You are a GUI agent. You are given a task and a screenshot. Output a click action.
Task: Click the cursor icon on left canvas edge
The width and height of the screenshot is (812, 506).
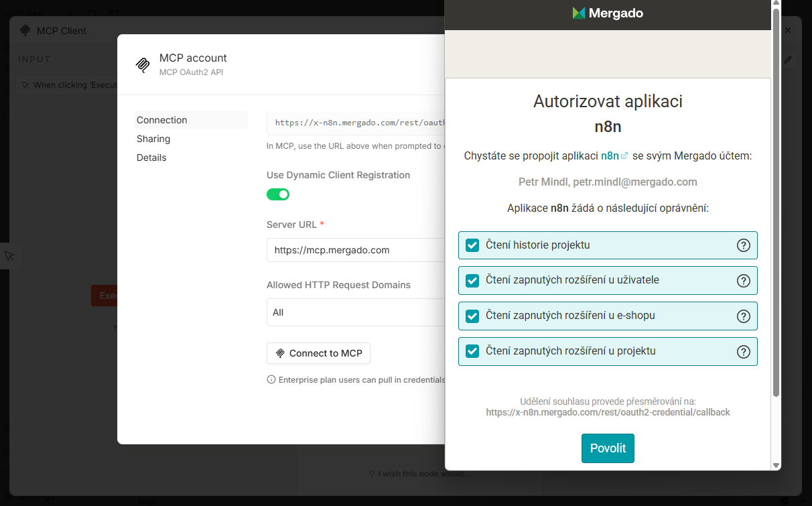pos(9,256)
